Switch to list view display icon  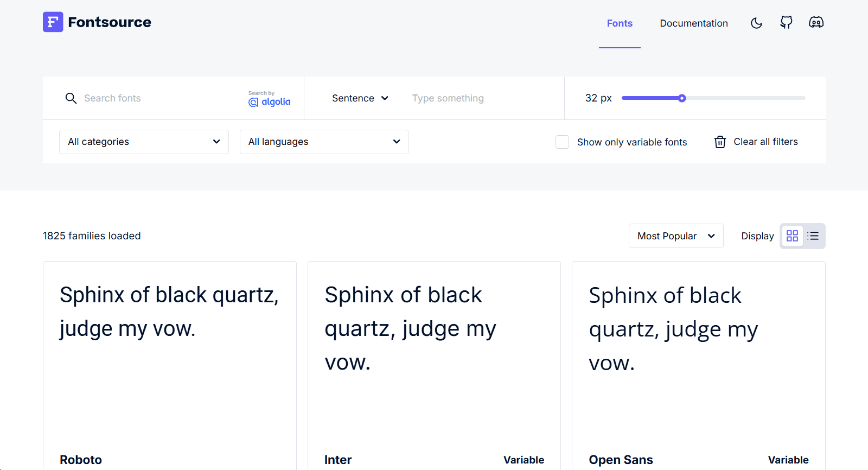tap(813, 236)
